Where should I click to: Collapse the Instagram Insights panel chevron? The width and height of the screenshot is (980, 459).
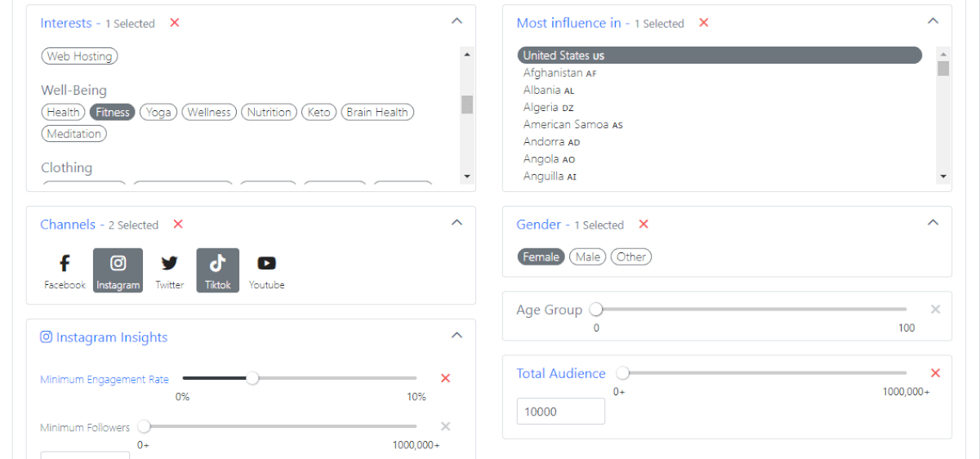click(x=457, y=335)
